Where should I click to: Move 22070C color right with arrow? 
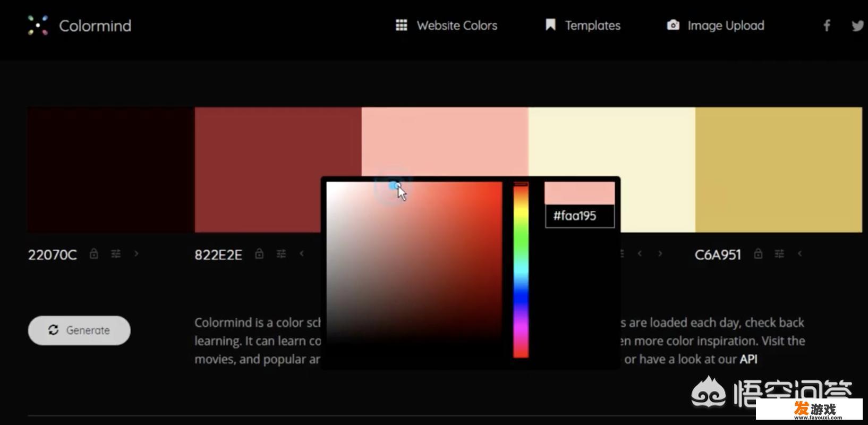click(137, 254)
